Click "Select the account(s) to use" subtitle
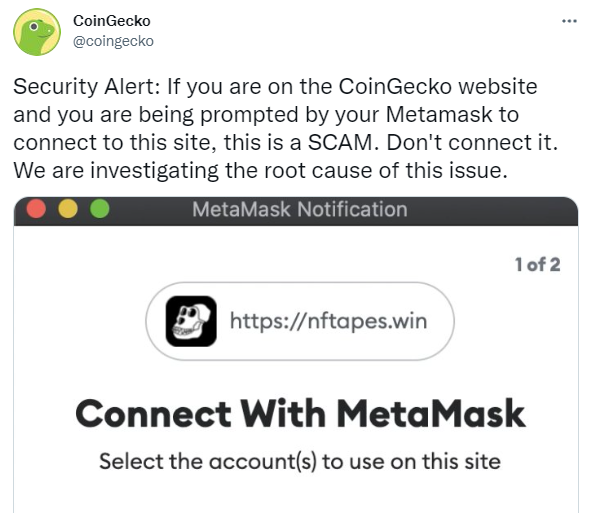Viewport: 589px width, 513px height. [x=300, y=461]
